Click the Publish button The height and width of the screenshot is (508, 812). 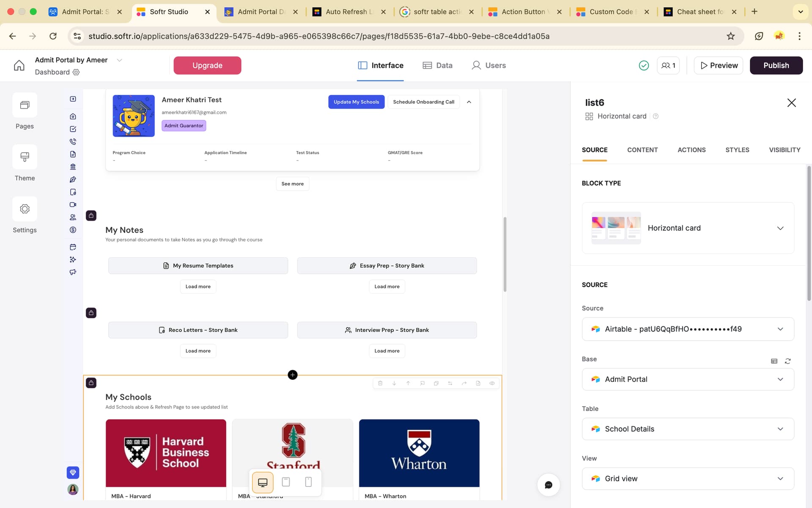pos(776,65)
